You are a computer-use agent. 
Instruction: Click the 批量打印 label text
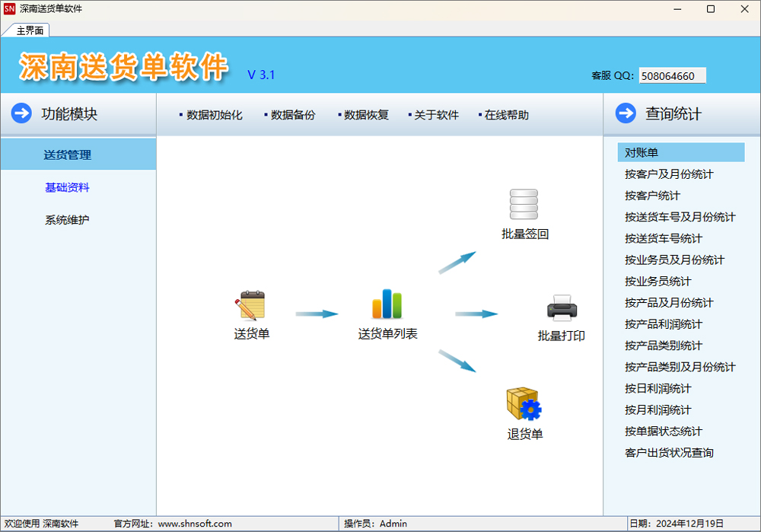point(561,336)
